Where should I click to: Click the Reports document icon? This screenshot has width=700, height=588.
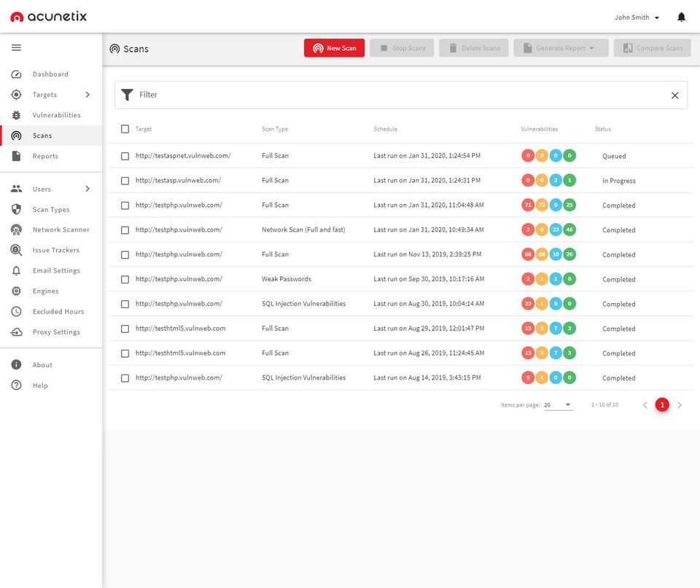click(x=16, y=156)
